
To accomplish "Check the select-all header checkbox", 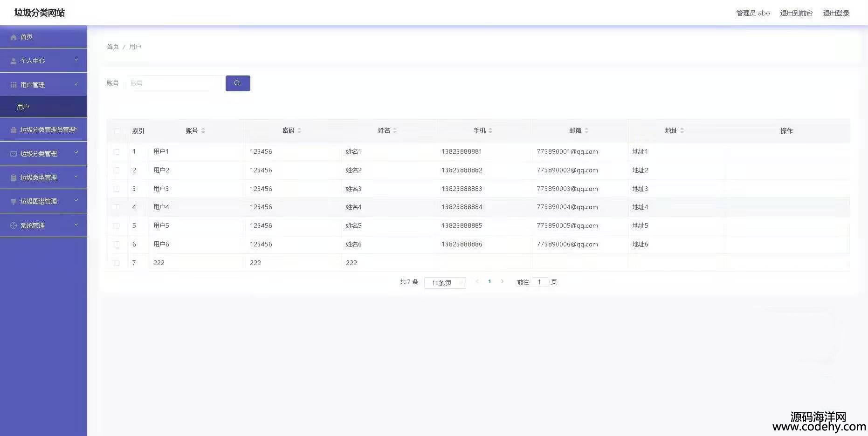I will tap(117, 131).
